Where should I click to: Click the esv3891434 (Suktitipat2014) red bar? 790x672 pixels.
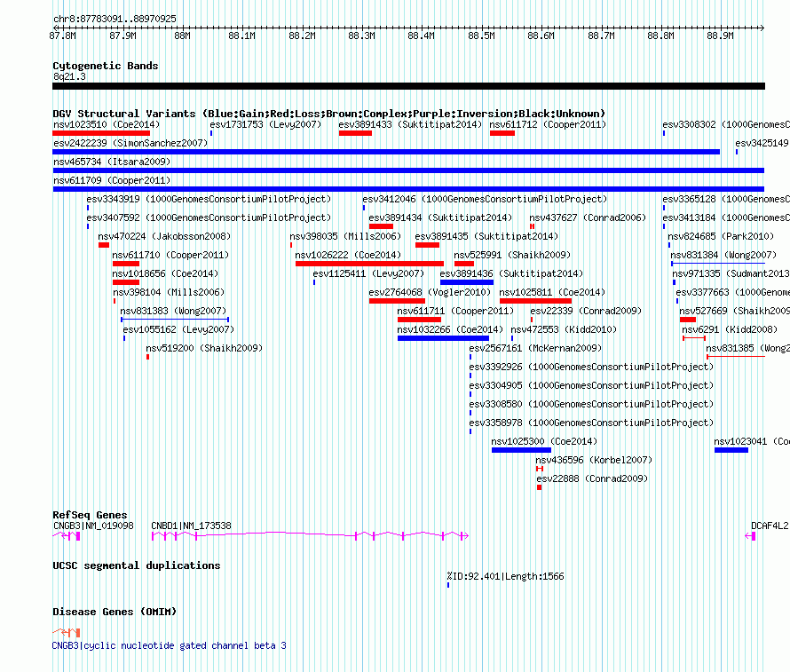(x=381, y=226)
